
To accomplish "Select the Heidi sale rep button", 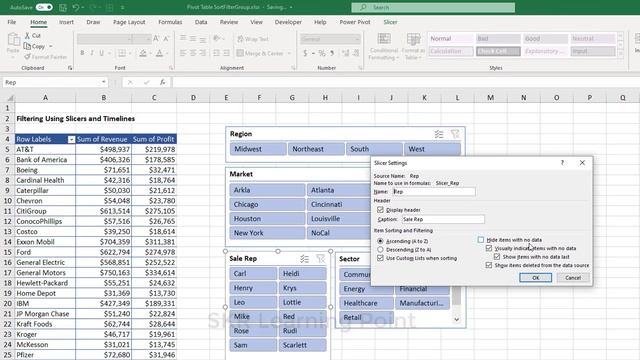I will 302,273.
